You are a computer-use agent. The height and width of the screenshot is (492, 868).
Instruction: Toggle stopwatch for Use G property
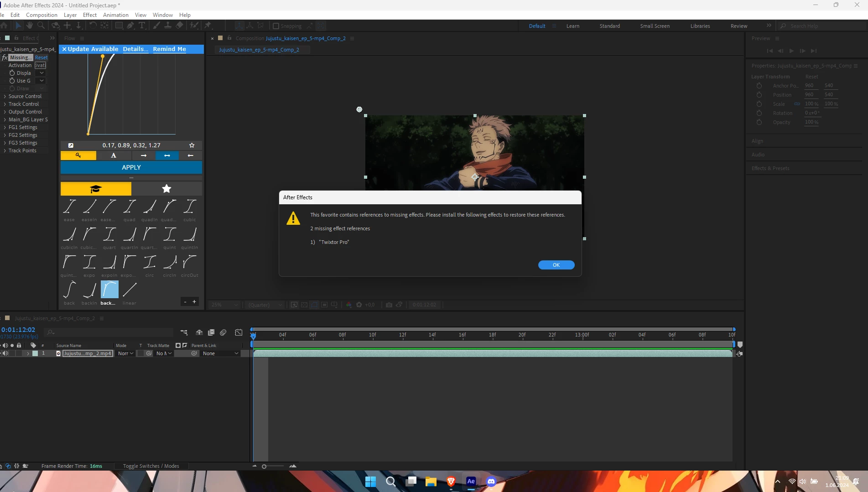[12, 81]
